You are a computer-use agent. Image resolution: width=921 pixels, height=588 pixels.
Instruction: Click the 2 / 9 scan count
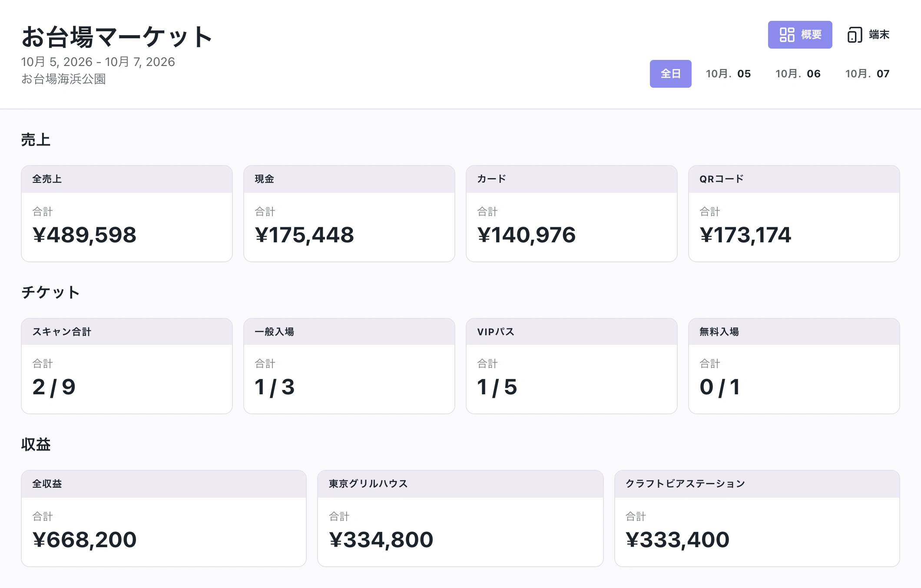pyautogui.click(x=54, y=387)
